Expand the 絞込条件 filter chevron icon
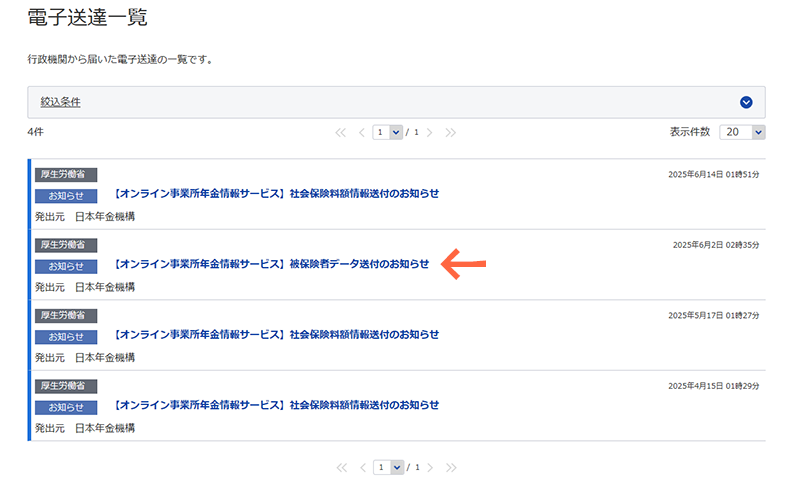800x484 pixels. pyautogui.click(x=746, y=103)
